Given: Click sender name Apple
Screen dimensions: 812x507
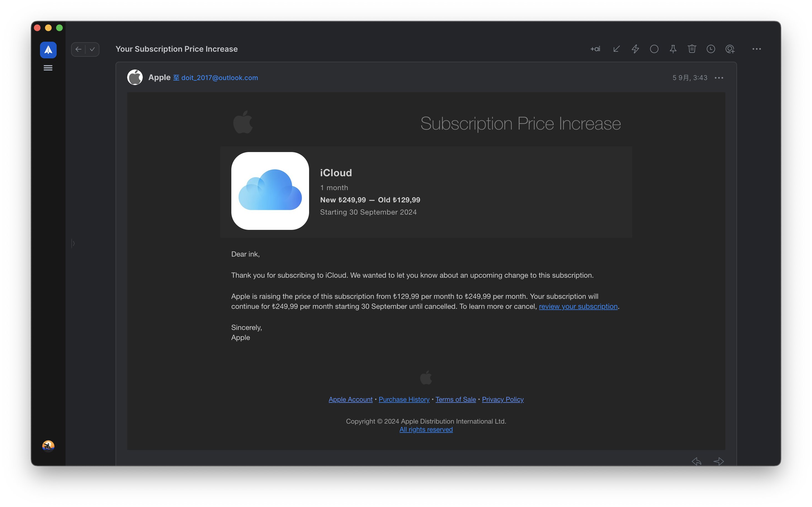Looking at the screenshot, I should pyautogui.click(x=159, y=78).
